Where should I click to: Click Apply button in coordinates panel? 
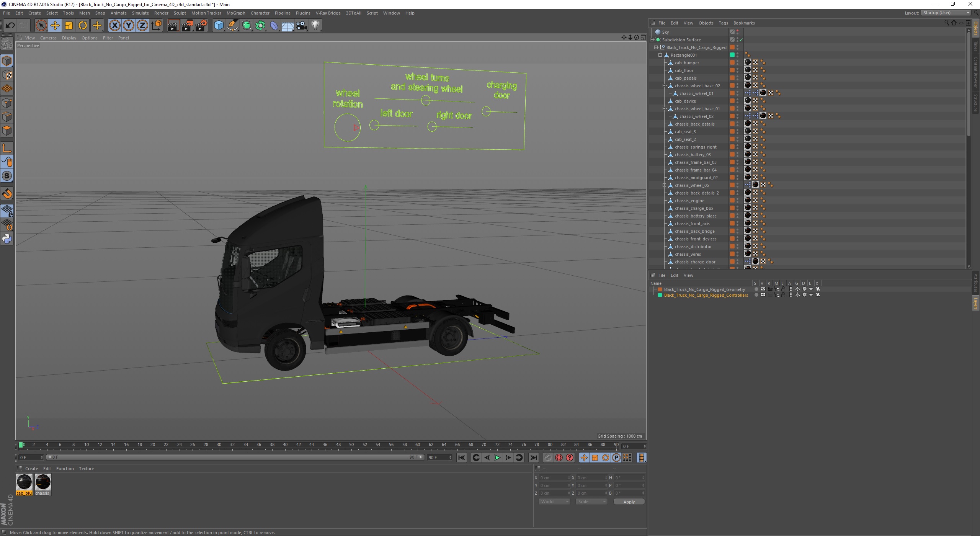coord(629,502)
